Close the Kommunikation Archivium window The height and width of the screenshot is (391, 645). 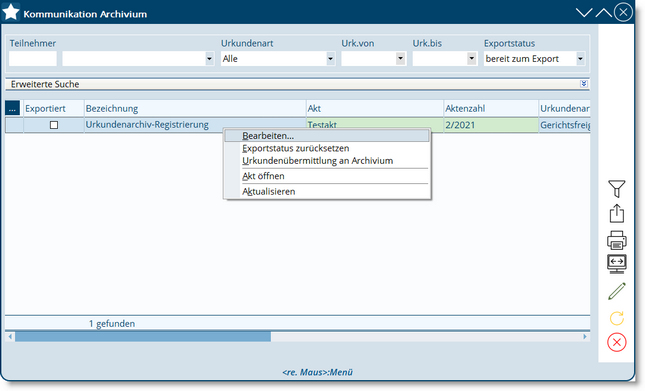tap(623, 12)
